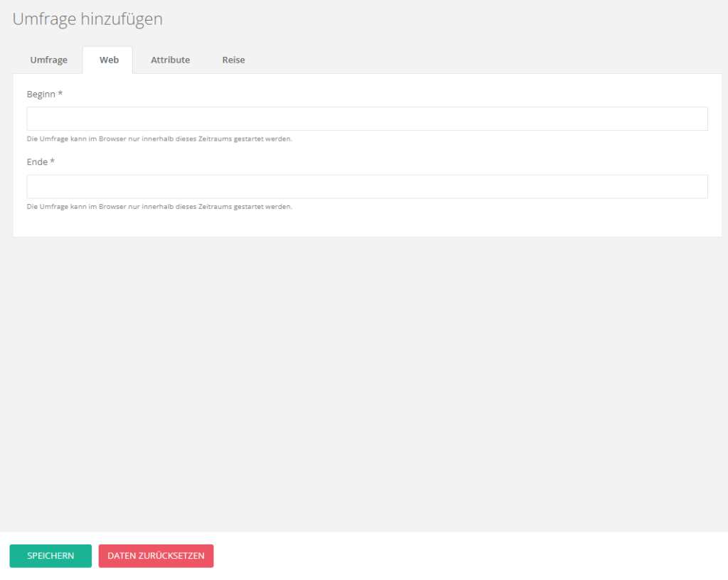Open the Attribute tab
This screenshot has width=728, height=580.
[170, 60]
